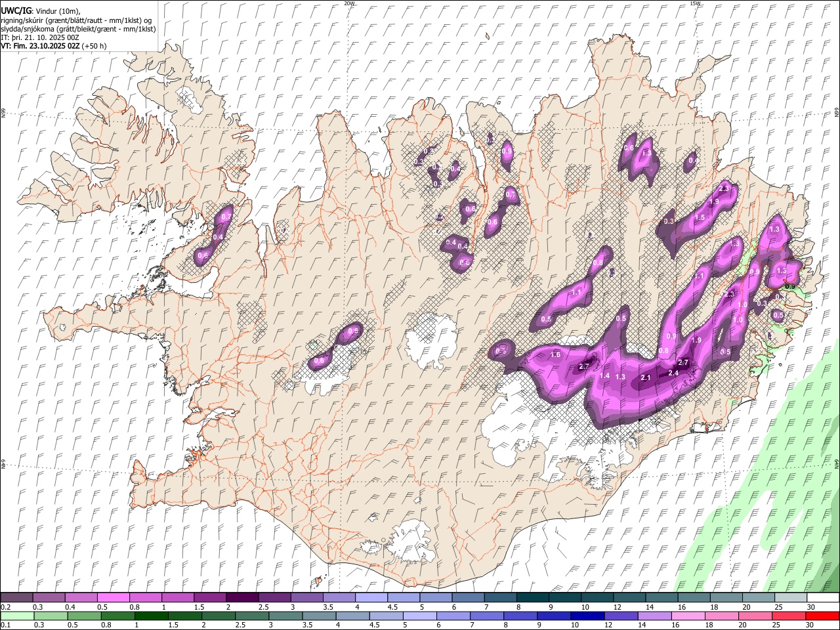The image size is (840, 630).
Task: Select the '30' label in the rain legend row
Action: [x=810, y=625]
